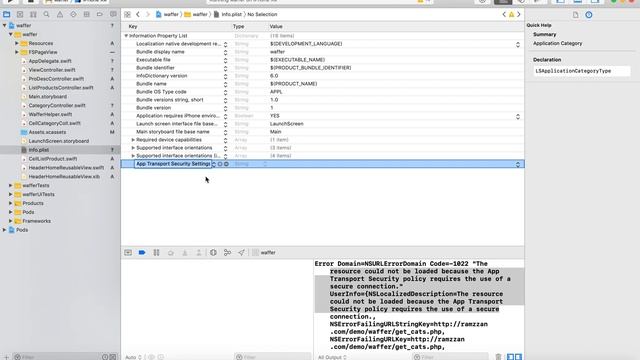Open value dropdown for Application requires iPhone
Screen dimensions: 640x360
pos(518,116)
